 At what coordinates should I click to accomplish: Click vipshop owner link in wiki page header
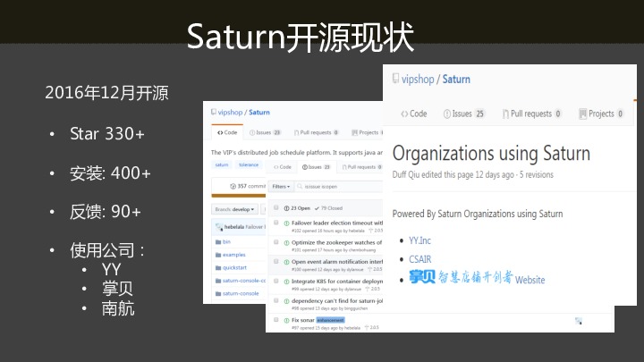tap(418, 80)
